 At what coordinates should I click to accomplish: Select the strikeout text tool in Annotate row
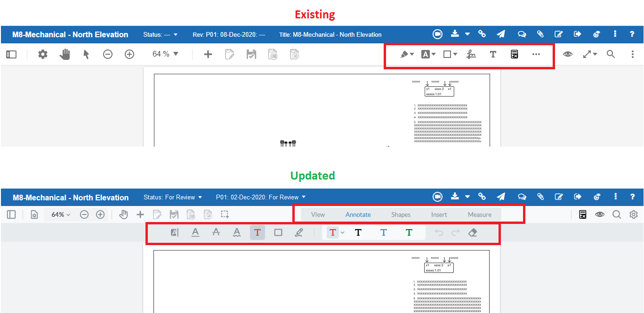[216, 232]
